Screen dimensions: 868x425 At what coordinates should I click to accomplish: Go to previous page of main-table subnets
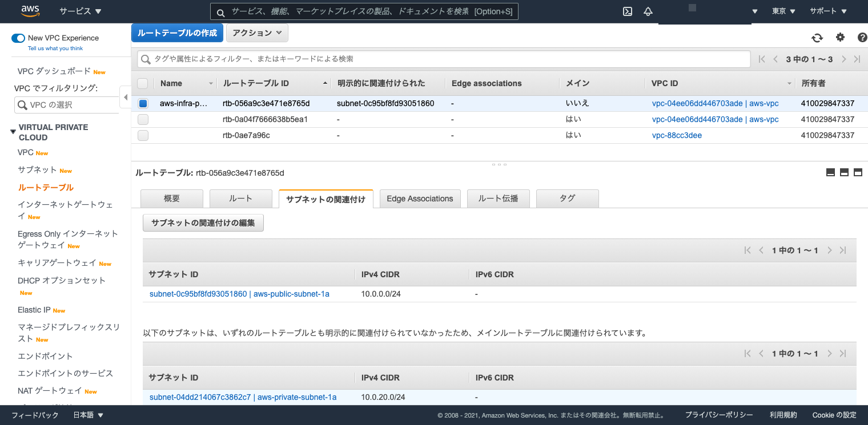pos(761,354)
